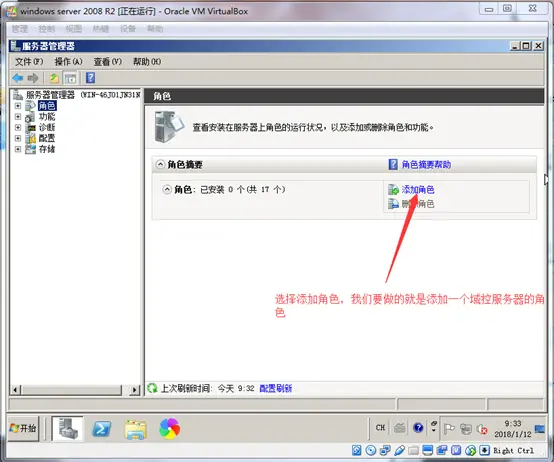The height and width of the screenshot is (462, 554).
Task: Toggle the console tree pane toolbar icon
Action: (70, 78)
